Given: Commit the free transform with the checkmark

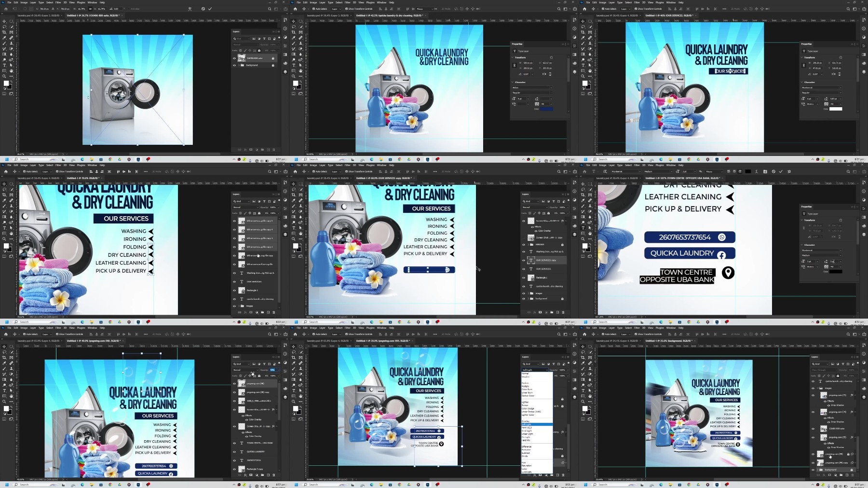Looking at the screenshot, I should [x=210, y=9].
